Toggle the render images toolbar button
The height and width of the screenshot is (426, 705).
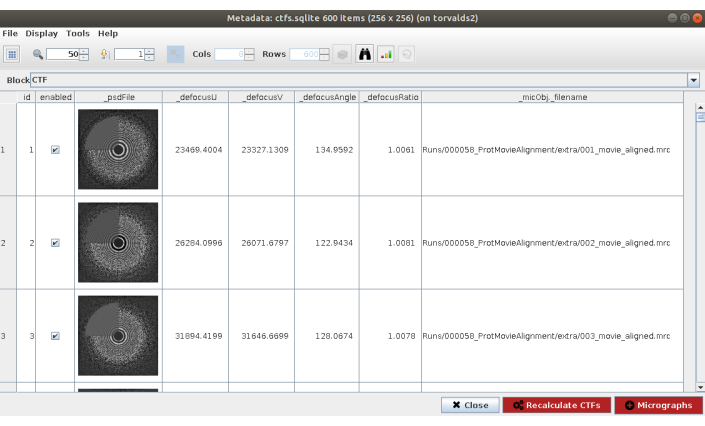tap(175, 54)
